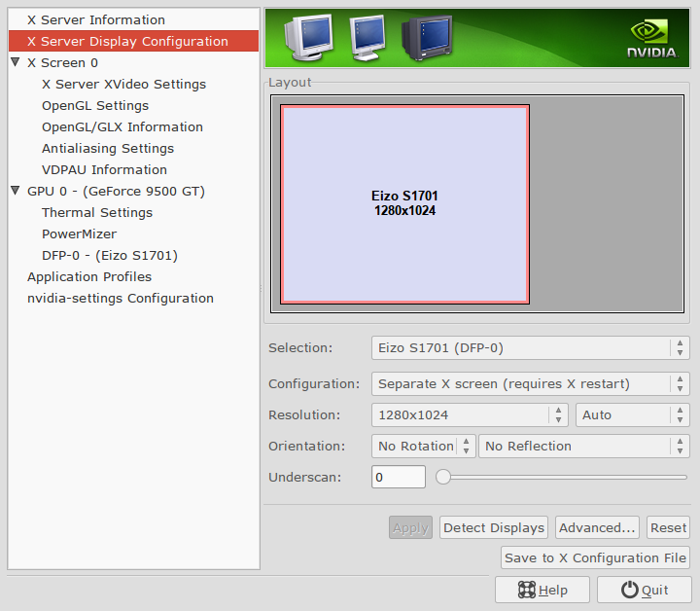
Task: Open the No Reflection dropdown
Action: (x=584, y=447)
